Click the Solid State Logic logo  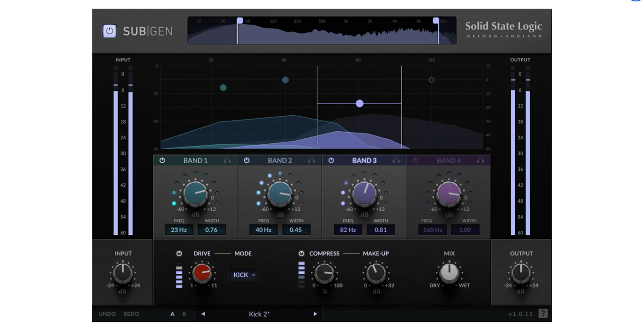[x=503, y=30]
